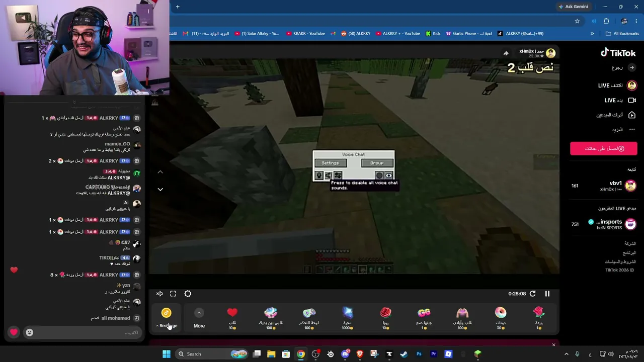Open the (50) ALKRKY Reddit bookmark
644x362 pixels.
coord(356,34)
